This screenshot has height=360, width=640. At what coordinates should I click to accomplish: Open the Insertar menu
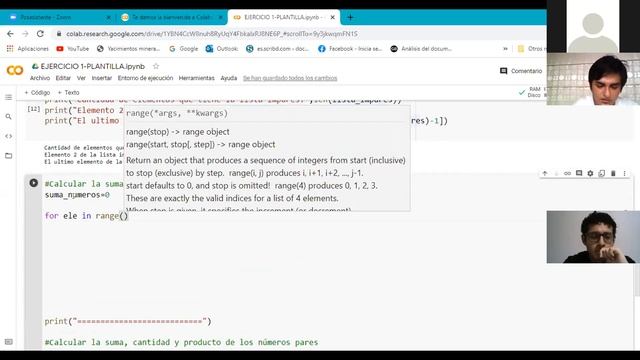coord(102,78)
